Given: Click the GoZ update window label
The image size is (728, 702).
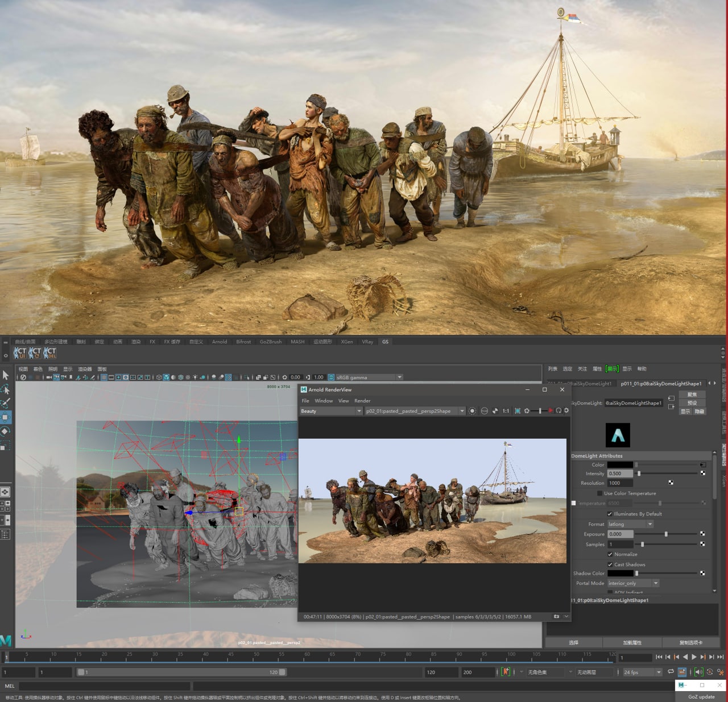Looking at the screenshot, I should click(701, 696).
